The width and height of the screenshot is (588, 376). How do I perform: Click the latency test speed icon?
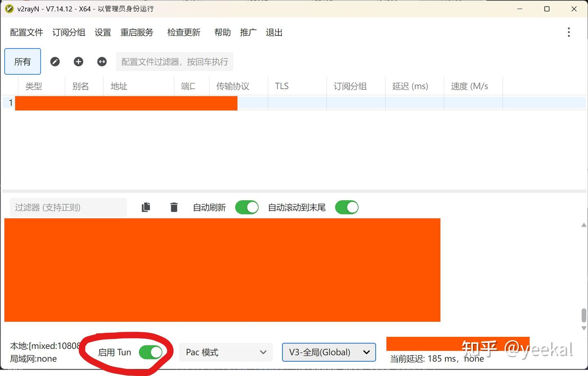pos(101,62)
